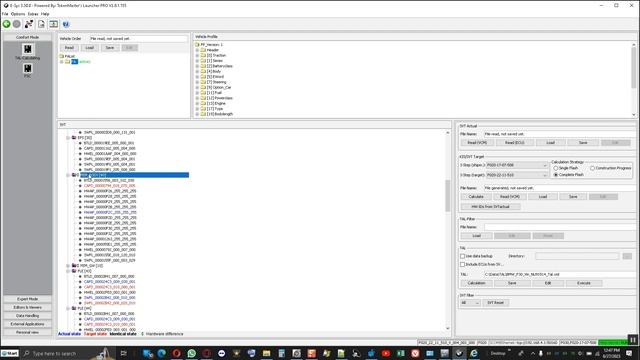This screenshot has height=360, width=640.
Task: Click the green connect arrow toolbar icon
Action: pyautogui.click(x=7, y=24)
